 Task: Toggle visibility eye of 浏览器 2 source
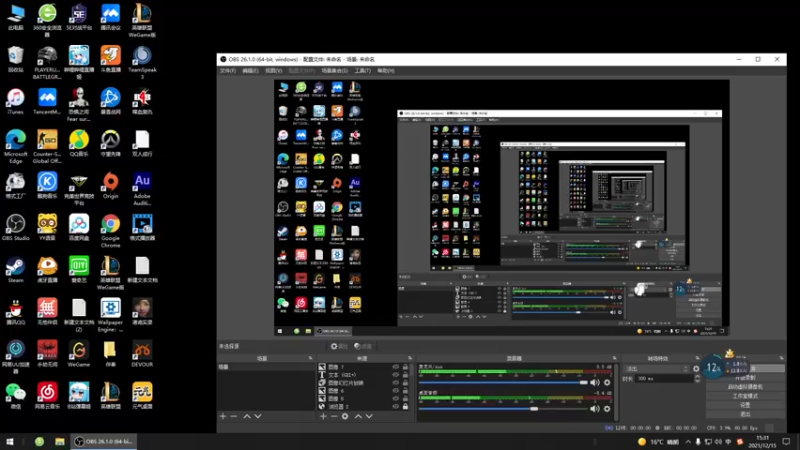(x=395, y=407)
